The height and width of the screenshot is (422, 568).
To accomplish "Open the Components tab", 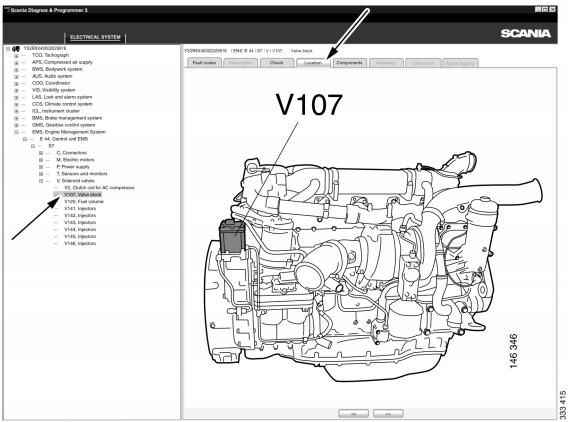I will [x=349, y=63].
